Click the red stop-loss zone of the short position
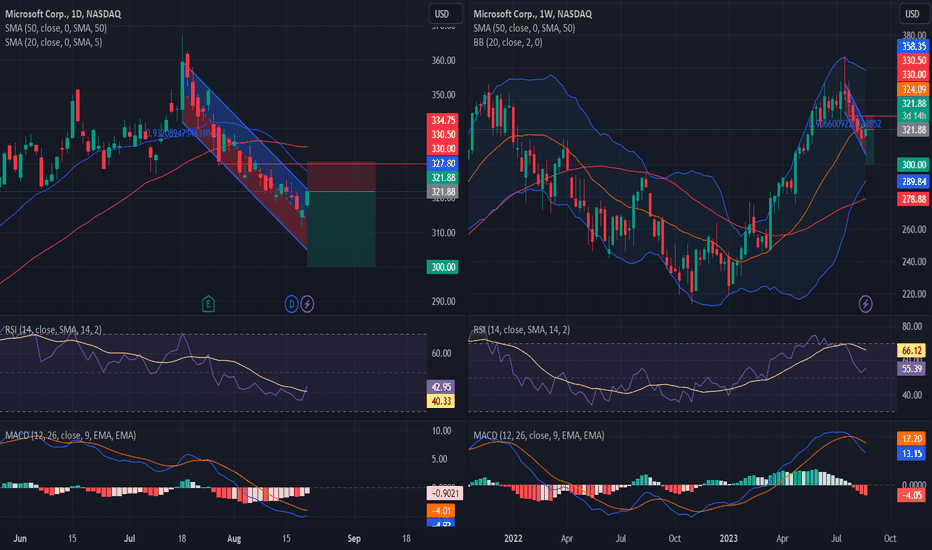The height and width of the screenshot is (550, 932). (x=341, y=177)
